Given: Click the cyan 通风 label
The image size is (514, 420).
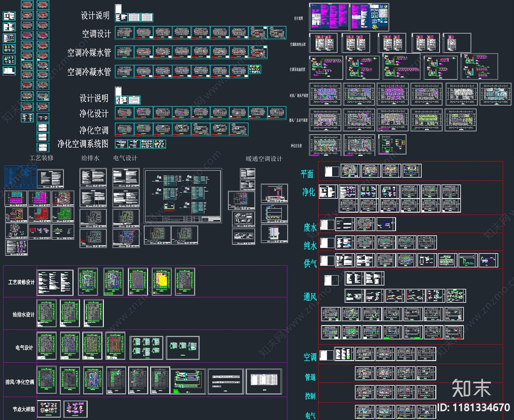Looking at the screenshot, I should 310,297.
